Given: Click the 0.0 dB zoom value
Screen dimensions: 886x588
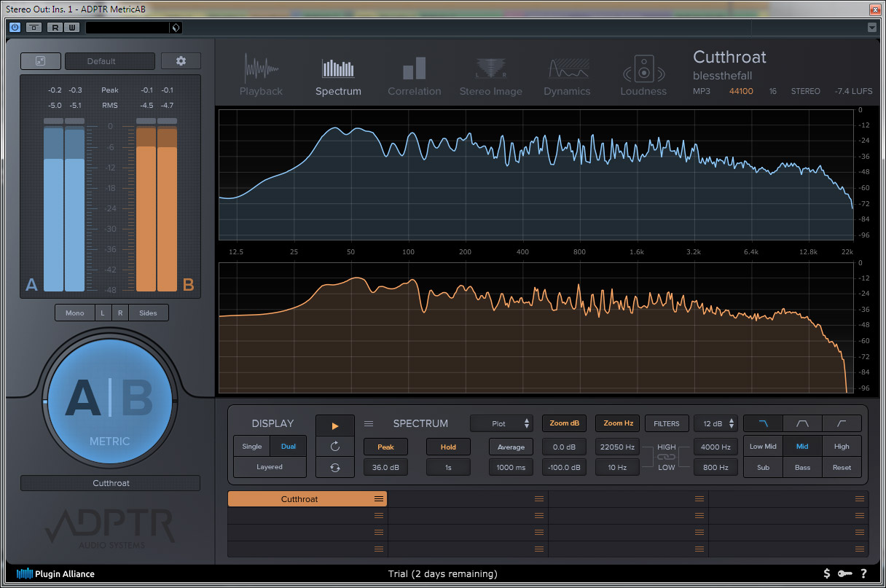Looking at the screenshot, I should point(564,447).
